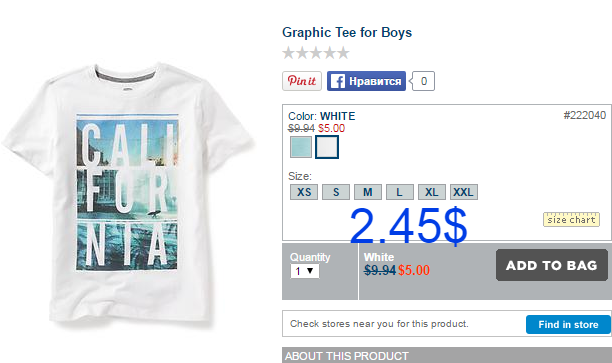This screenshot has height=363, width=612.
Task: Choose size S
Action: 336,192
